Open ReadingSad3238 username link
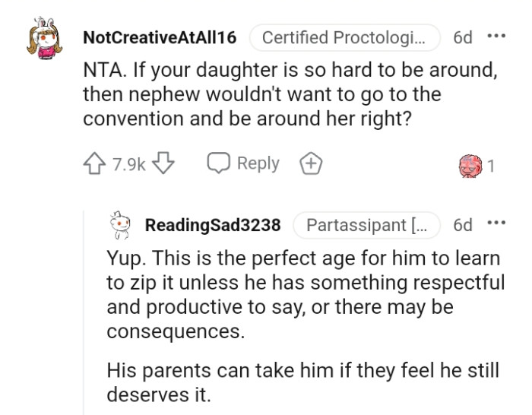 tap(213, 225)
